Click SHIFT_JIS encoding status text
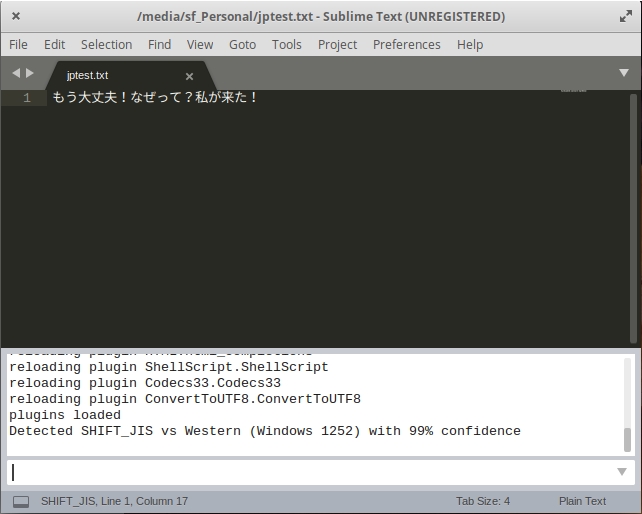This screenshot has height=514, width=642. tap(68, 501)
